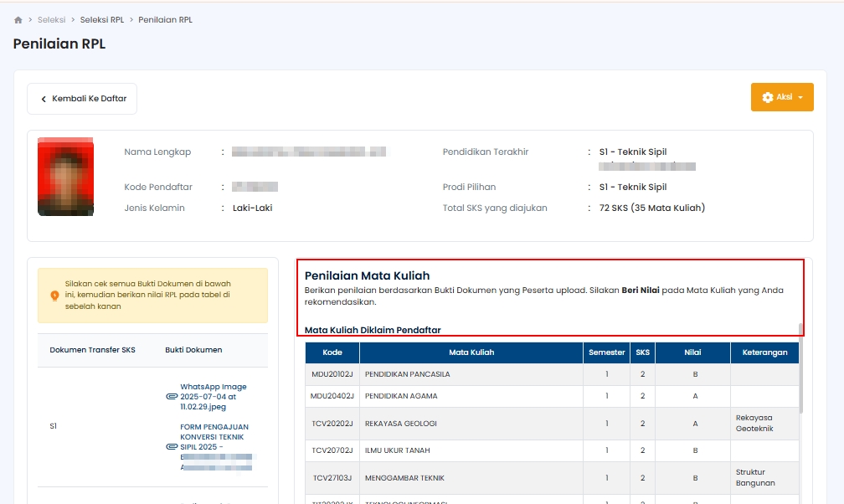Click the course table vertical scrollbar
Viewport: 844px width, 504px height.
[x=801, y=368]
